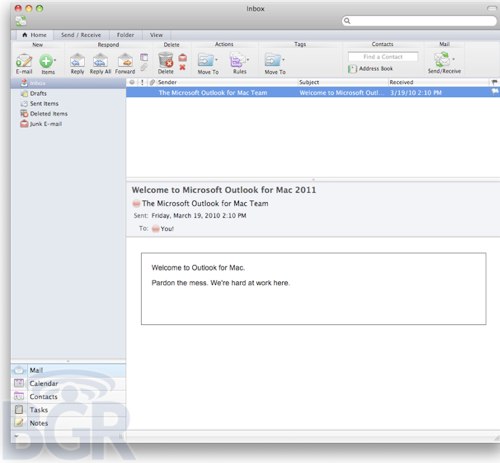Open the Rules dropdown arrow
The image size is (500, 463).
click(248, 60)
